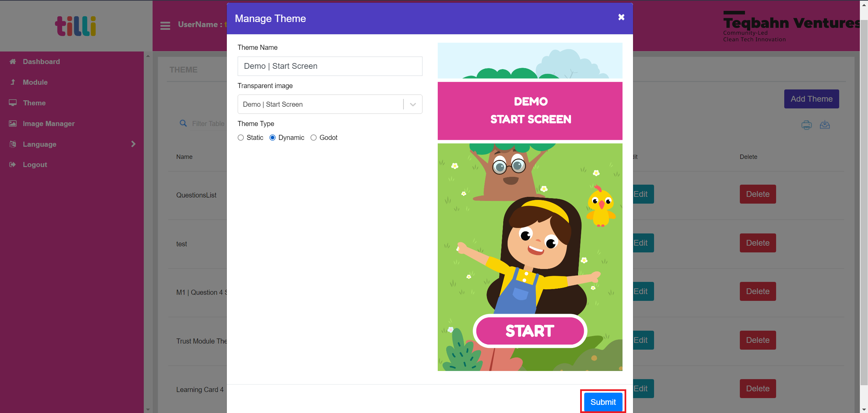Select the Godot radio button

point(313,138)
